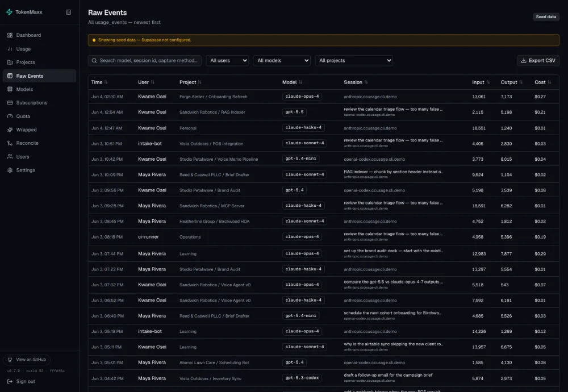Open the All users dropdown

point(228,60)
